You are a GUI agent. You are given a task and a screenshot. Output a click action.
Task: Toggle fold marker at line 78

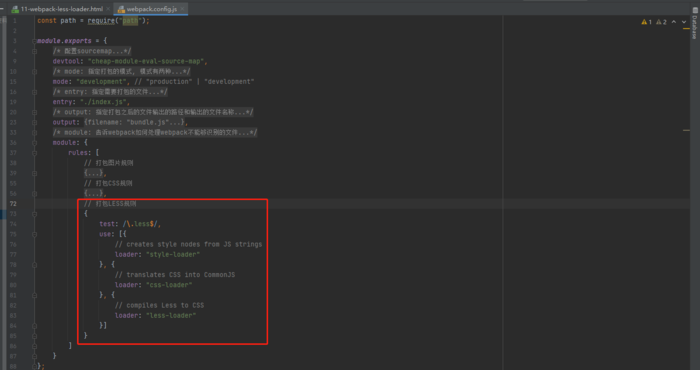(34, 265)
